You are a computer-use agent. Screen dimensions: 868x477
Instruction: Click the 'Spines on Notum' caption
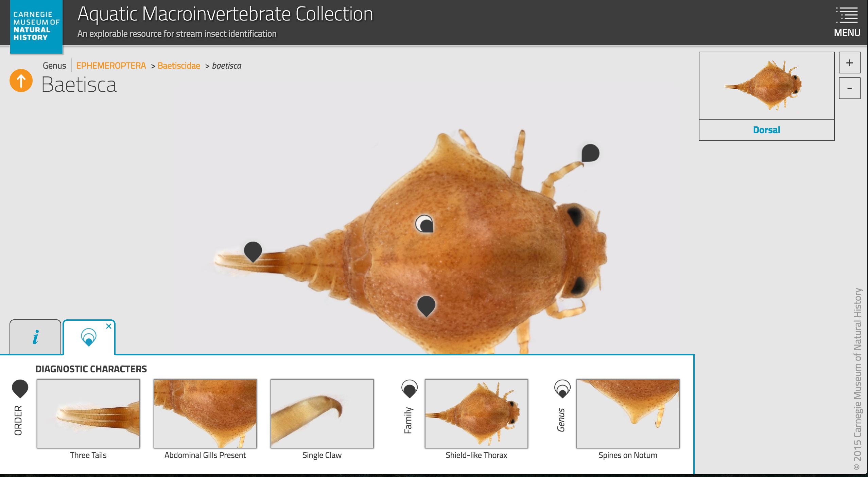pos(628,455)
